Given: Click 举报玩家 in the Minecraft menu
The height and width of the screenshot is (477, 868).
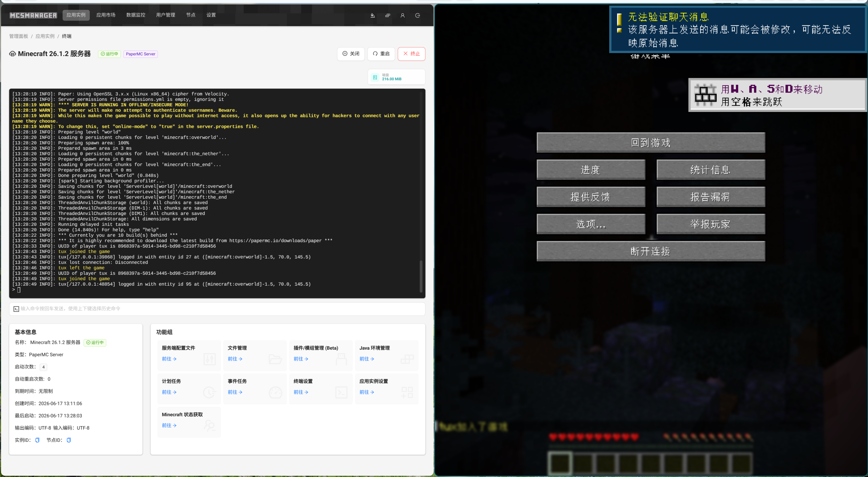Looking at the screenshot, I should point(711,224).
